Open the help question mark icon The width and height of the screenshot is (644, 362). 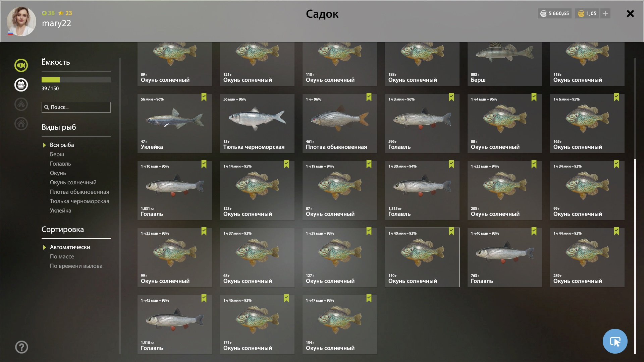[21, 347]
